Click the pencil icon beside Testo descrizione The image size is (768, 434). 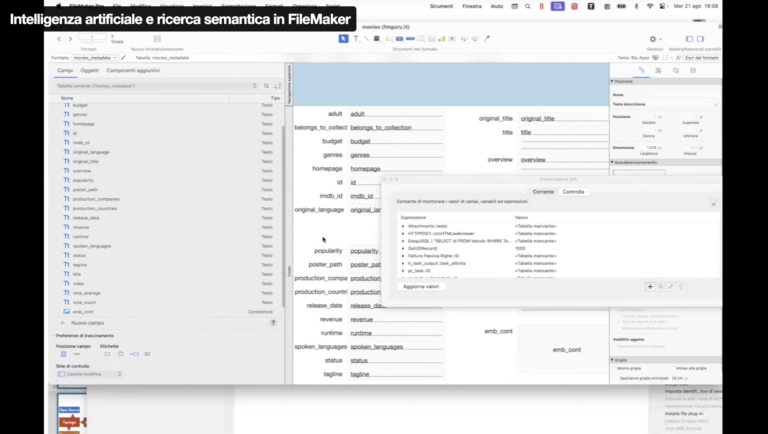pos(716,104)
